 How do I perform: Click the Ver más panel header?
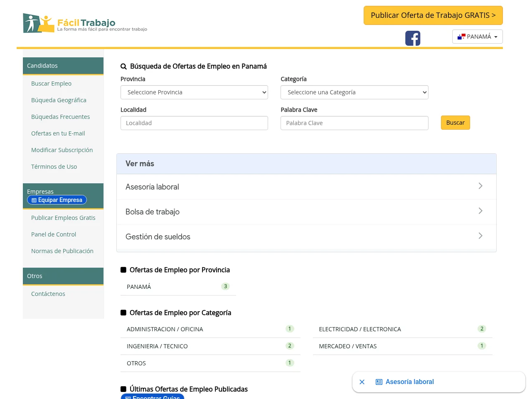[x=306, y=164]
